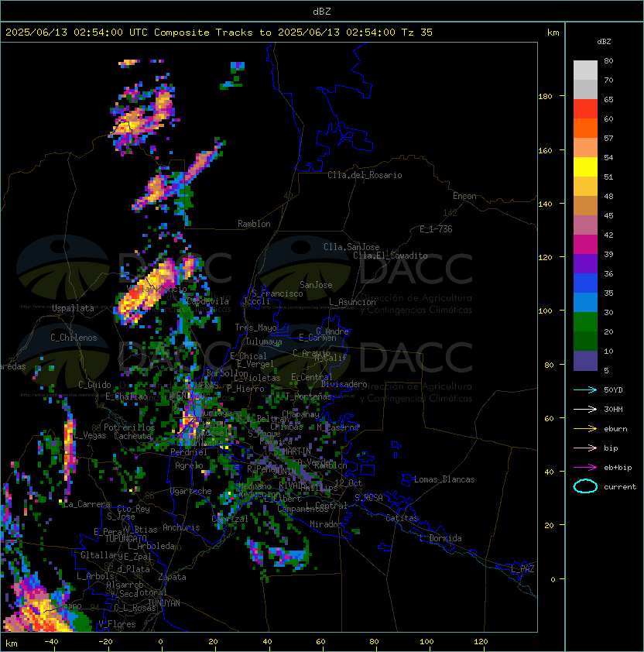Screen dimensions: 644x652
Task: Click the Ugarteche map label
Action: pos(191,491)
